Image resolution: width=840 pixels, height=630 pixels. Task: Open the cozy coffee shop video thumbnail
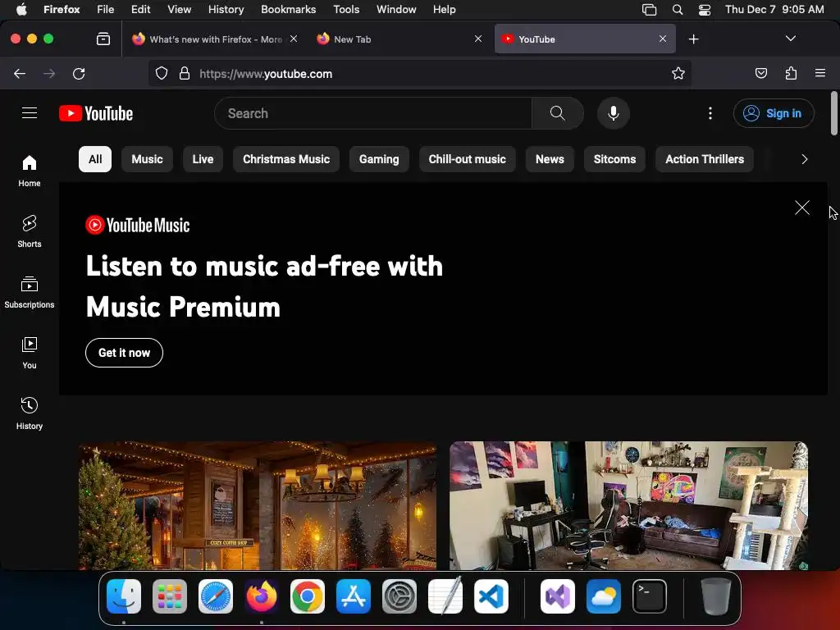click(258, 505)
